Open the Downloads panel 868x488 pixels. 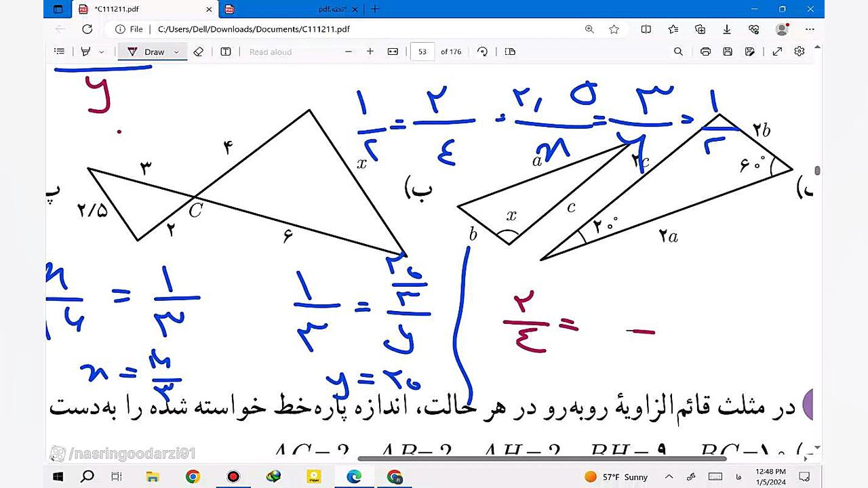coord(727,29)
